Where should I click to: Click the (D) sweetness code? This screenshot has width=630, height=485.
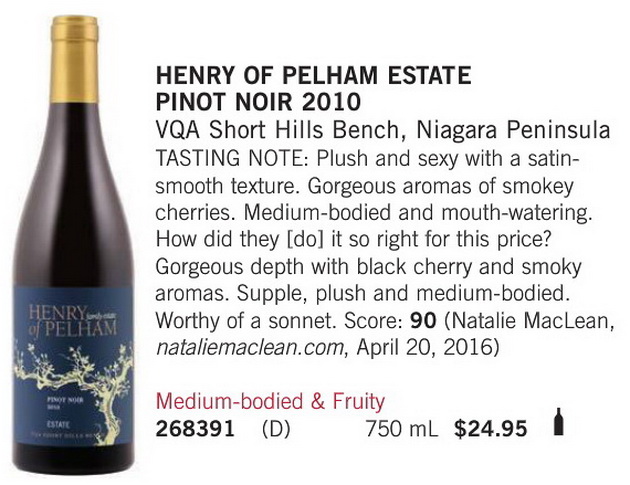[x=276, y=429]
